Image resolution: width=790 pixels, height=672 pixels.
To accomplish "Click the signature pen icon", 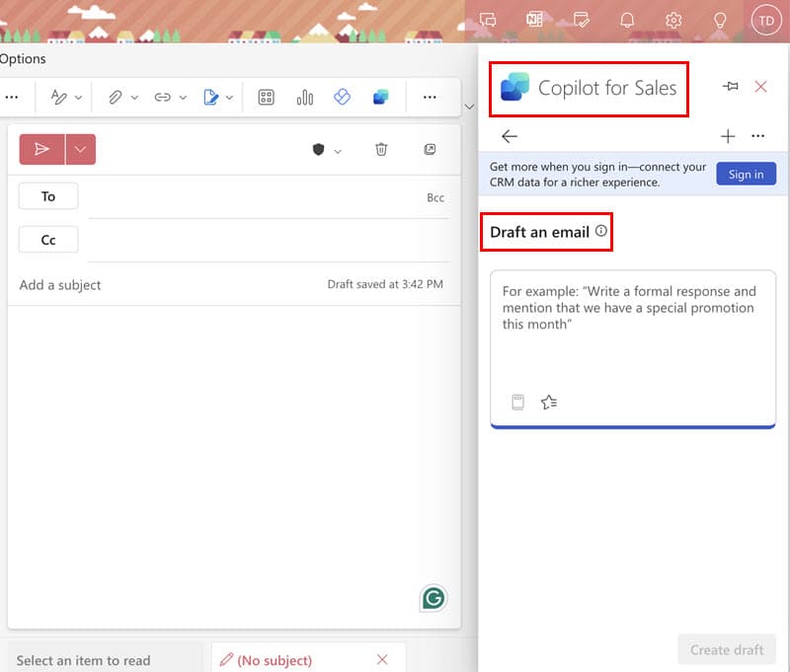I will (x=210, y=97).
